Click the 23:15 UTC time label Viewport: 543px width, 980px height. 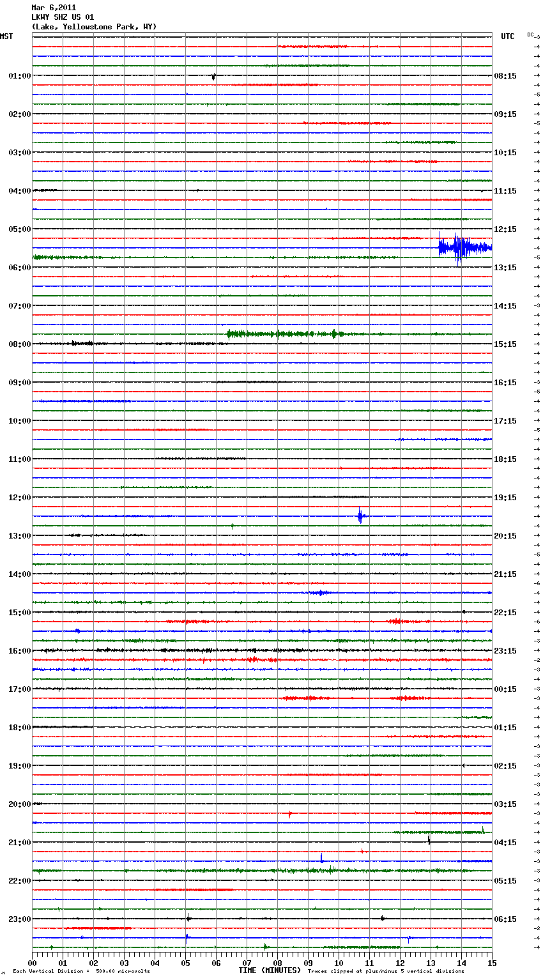505,651
